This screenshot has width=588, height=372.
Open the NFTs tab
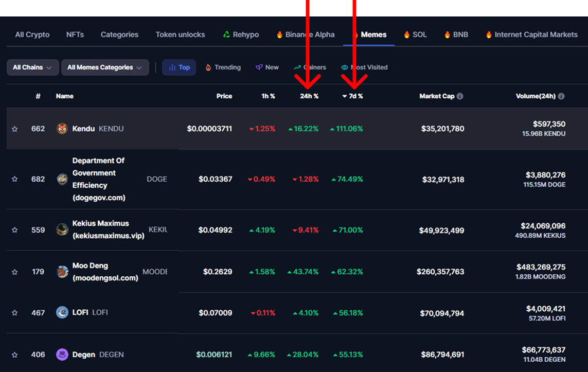click(x=75, y=34)
